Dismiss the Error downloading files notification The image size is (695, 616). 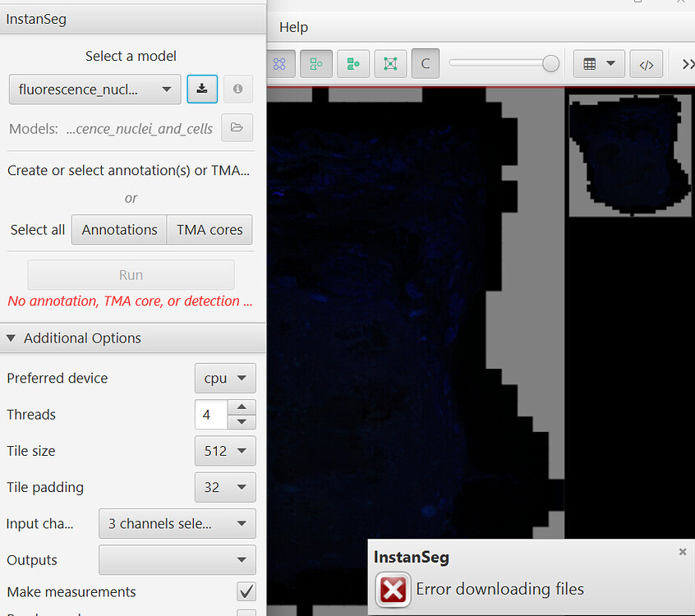pyautogui.click(x=682, y=551)
